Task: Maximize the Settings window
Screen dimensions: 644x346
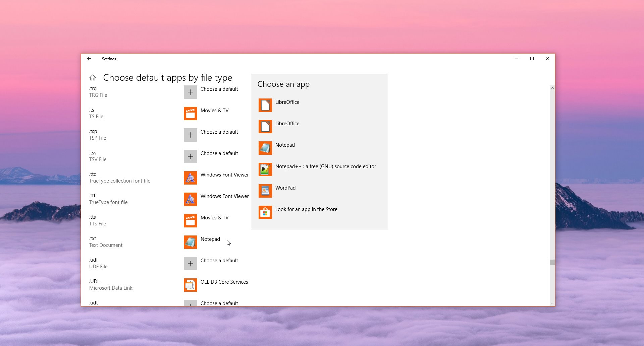Action: pos(532,59)
